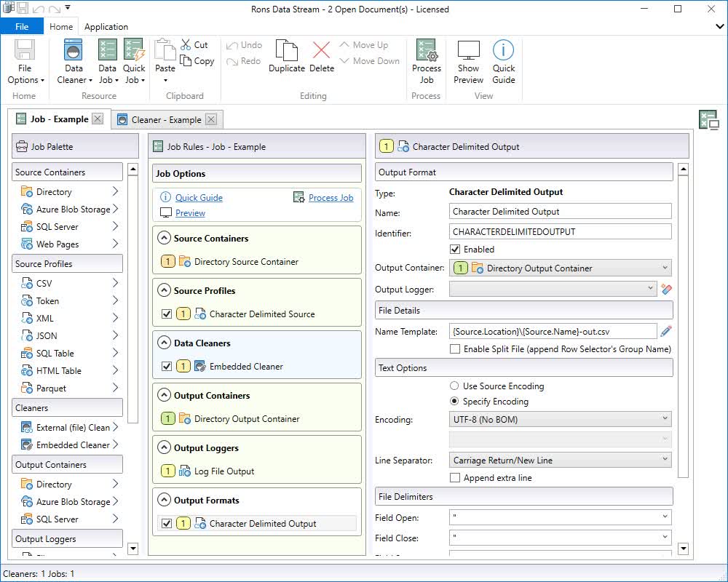
Task: Click the Encoding field showing UTF-8 (No BOM)
Action: pos(561,418)
